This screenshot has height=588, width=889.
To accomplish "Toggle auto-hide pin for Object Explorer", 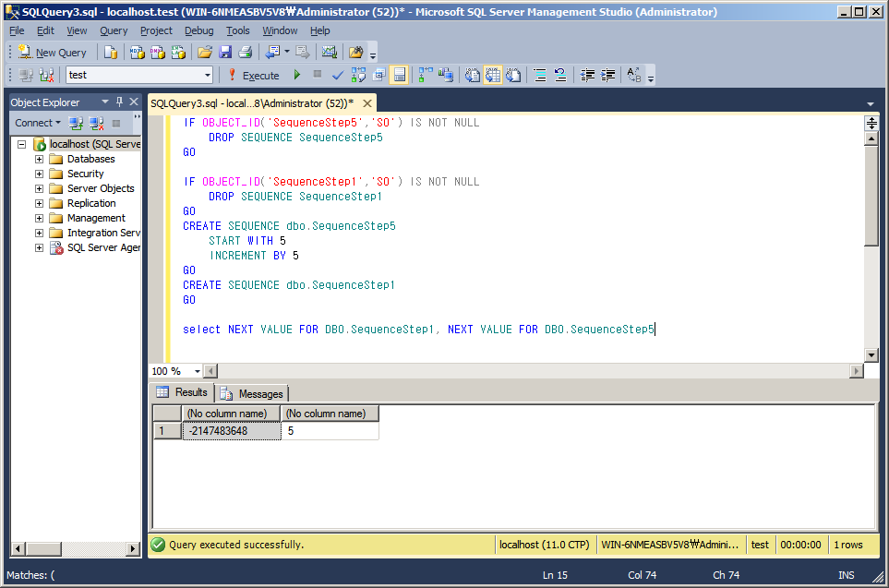I will point(119,102).
